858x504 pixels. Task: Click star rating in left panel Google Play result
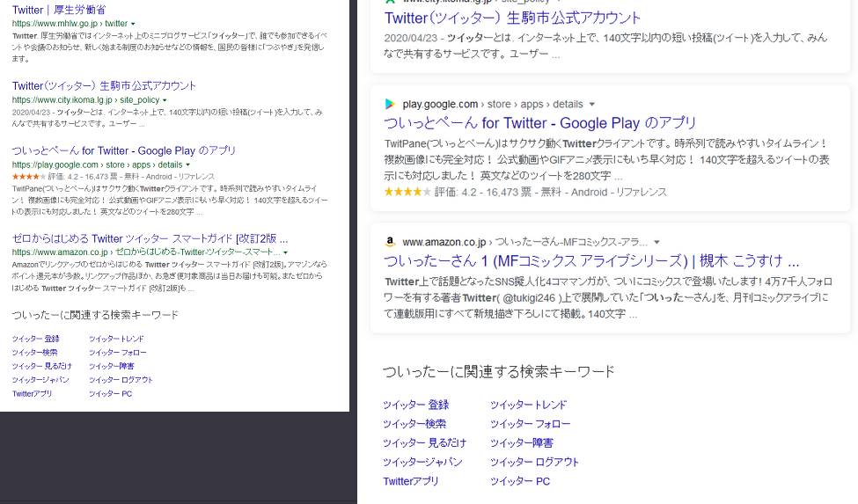(x=28, y=177)
